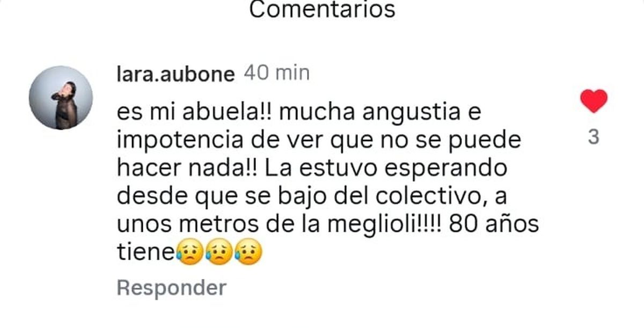Viewport: 644px width, 328px height.
Task: Click the first crying emoji
Action: click(x=189, y=251)
